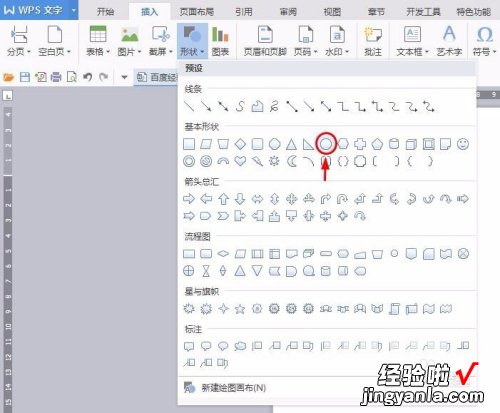Switch to the 页面布局 tab
500x413 pixels.
tap(197, 12)
